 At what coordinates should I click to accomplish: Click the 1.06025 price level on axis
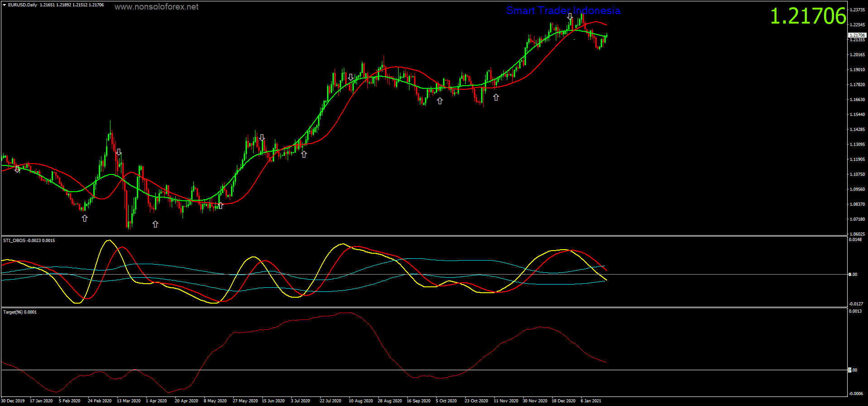coord(858,234)
